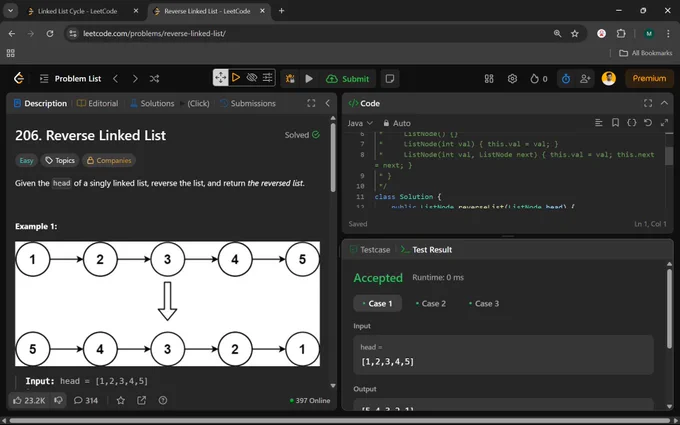Viewport: 680px width, 425px height.
Task: Collapse the description panel chevron
Action: pyautogui.click(x=327, y=103)
